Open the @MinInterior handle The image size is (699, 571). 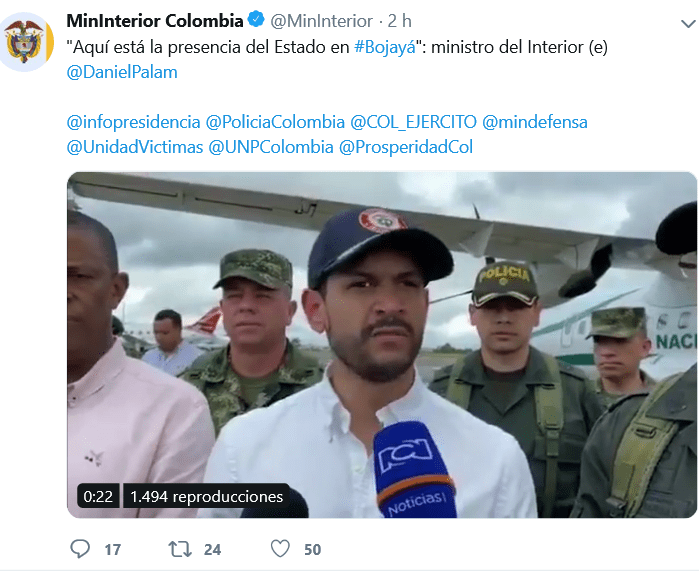(321, 21)
